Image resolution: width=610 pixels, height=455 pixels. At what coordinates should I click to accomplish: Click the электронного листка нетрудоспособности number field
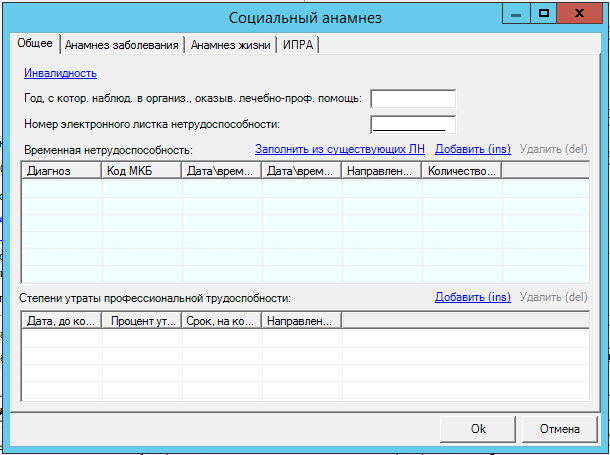pos(413,124)
